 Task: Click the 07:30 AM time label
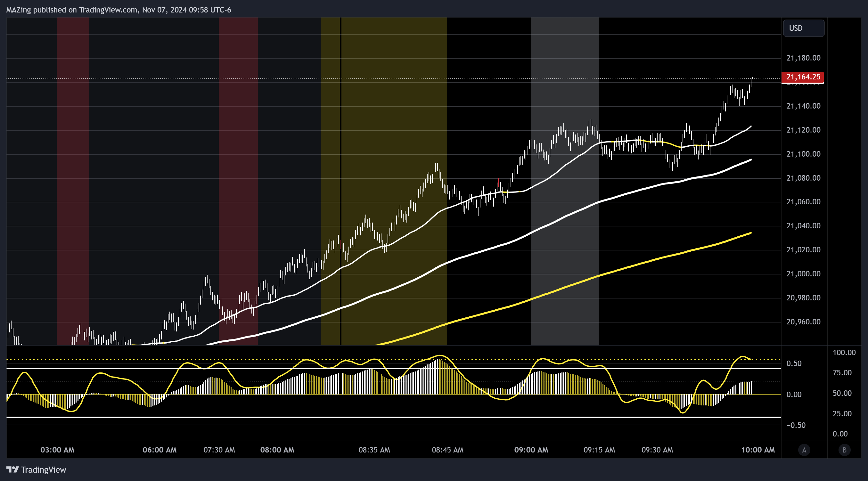[219, 450]
